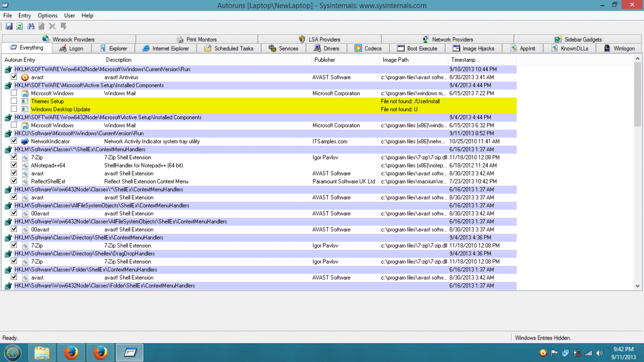Screen dimensions: 644x362
Task: Click the avast! Antivirus orange icon
Action: [x=25, y=77]
